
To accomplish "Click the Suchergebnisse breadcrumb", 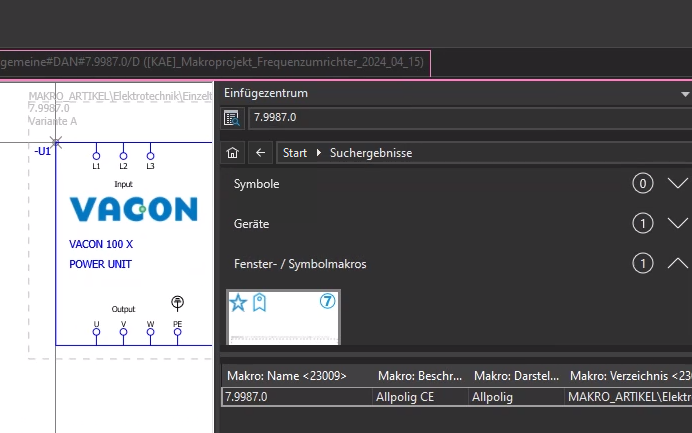I will coord(371,153).
